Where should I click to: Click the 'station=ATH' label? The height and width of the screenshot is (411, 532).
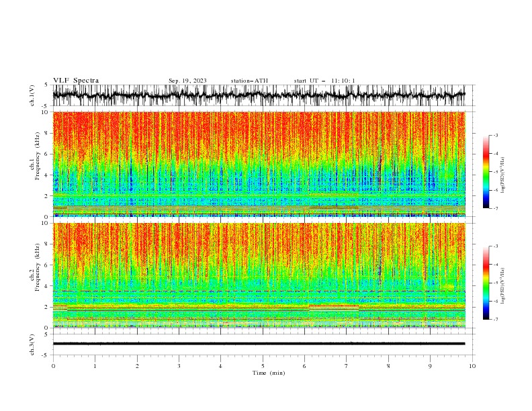pos(249,81)
